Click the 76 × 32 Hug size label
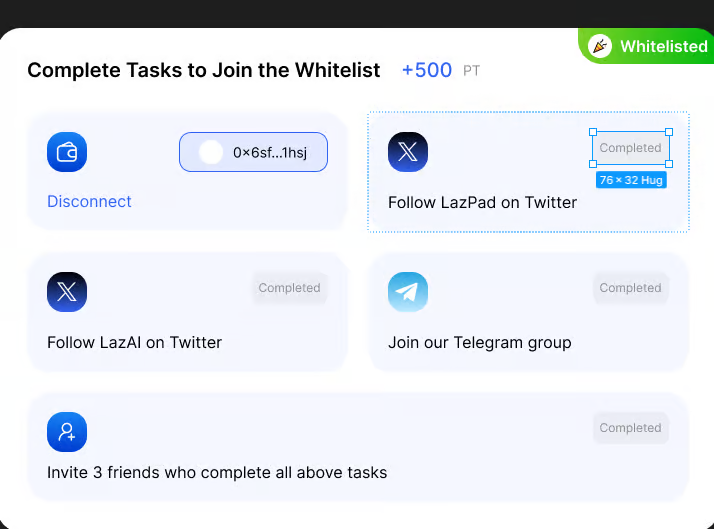The image size is (714, 529). pos(631,180)
